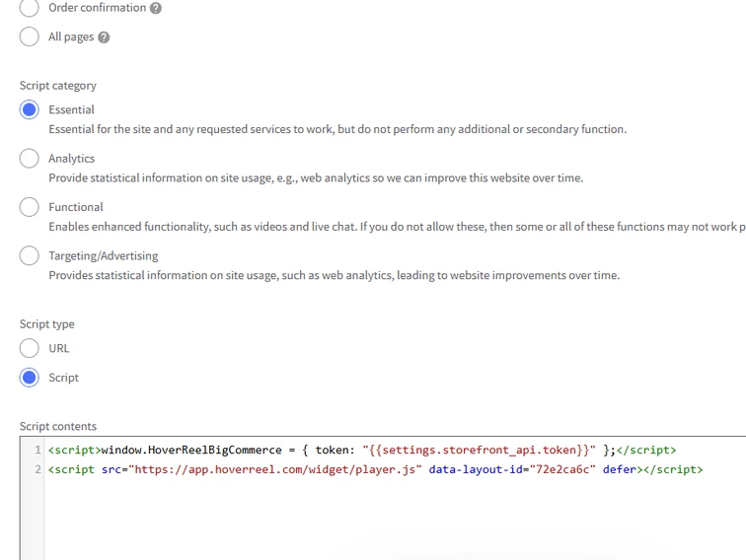Click line number 1 in code editor

tap(37, 450)
